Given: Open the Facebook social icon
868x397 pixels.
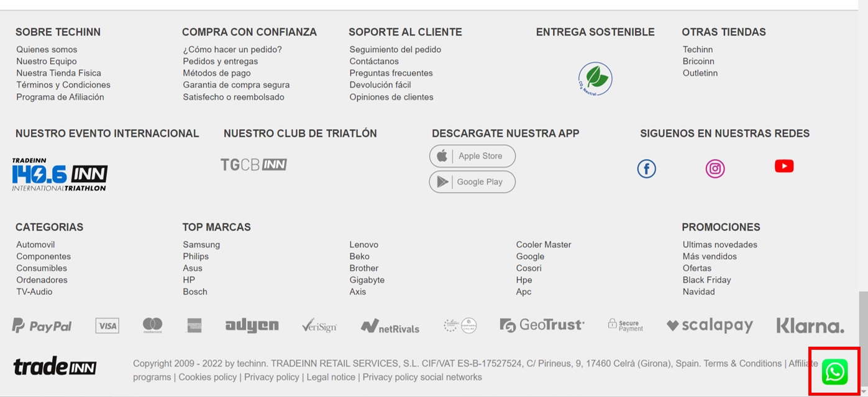Looking at the screenshot, I should pyautogui.click(x=646, y=168).
